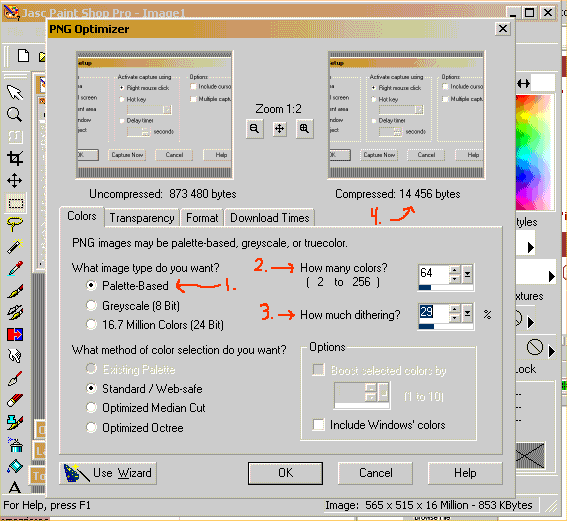The height and width of the screenshot is (521, 567).
Task: Select the Magic Wand tool
Action: [x=15, y=246]
